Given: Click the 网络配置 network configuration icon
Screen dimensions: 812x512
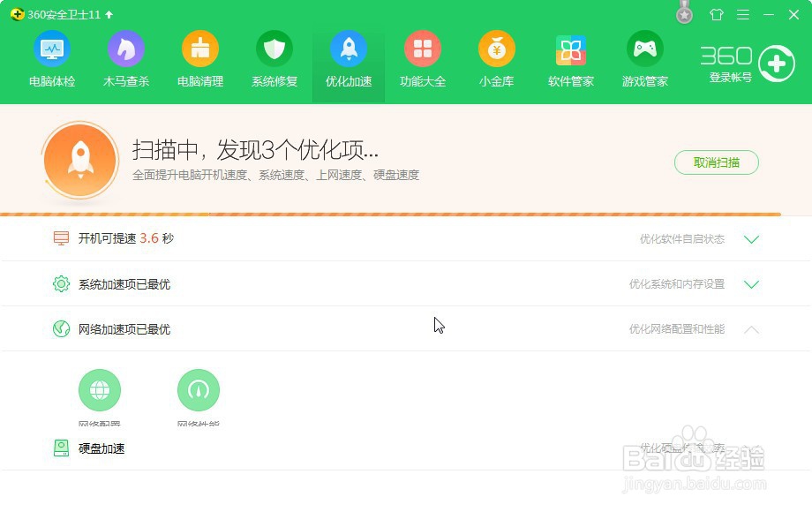Looking at the screenshot, I should 100,388.
